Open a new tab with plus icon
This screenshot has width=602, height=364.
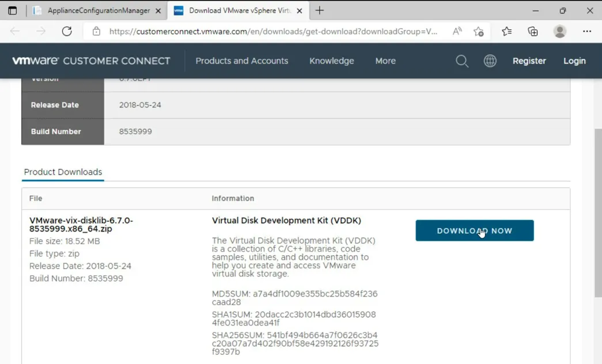click(x=319, y=10)
